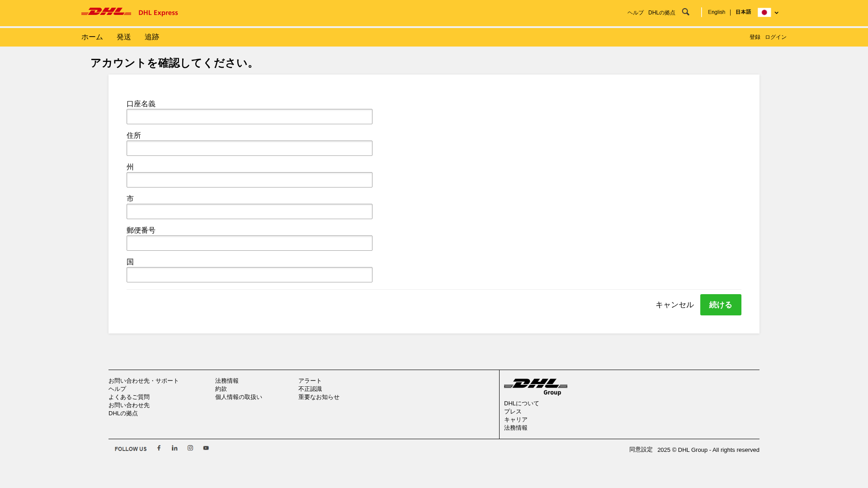Open よくあるご質問 in the footer
This screenshot has width=868, height=488.
click(x=130, y=397)
